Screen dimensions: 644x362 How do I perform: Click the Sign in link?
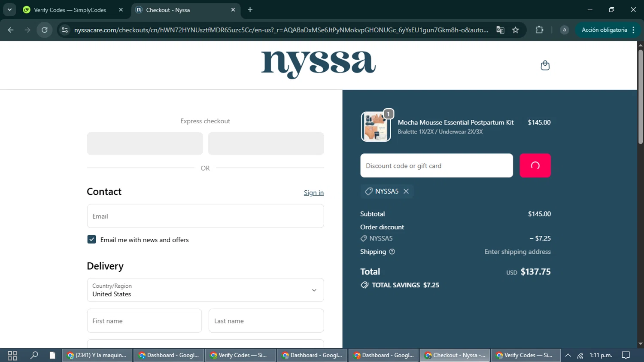coord(314,193)
